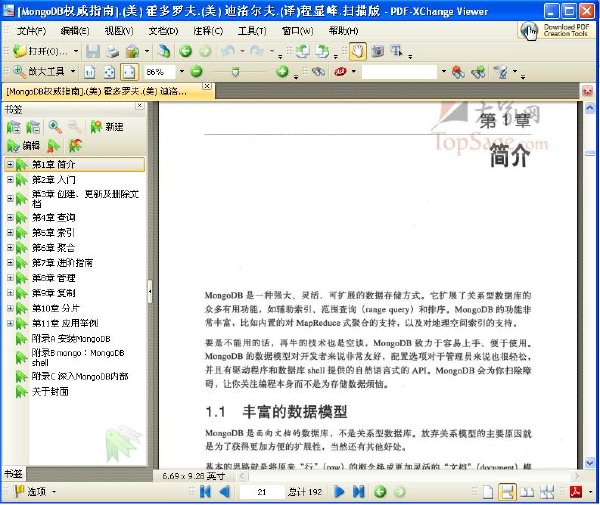Open the 工具(T) menu

click(x=252, y=31)
